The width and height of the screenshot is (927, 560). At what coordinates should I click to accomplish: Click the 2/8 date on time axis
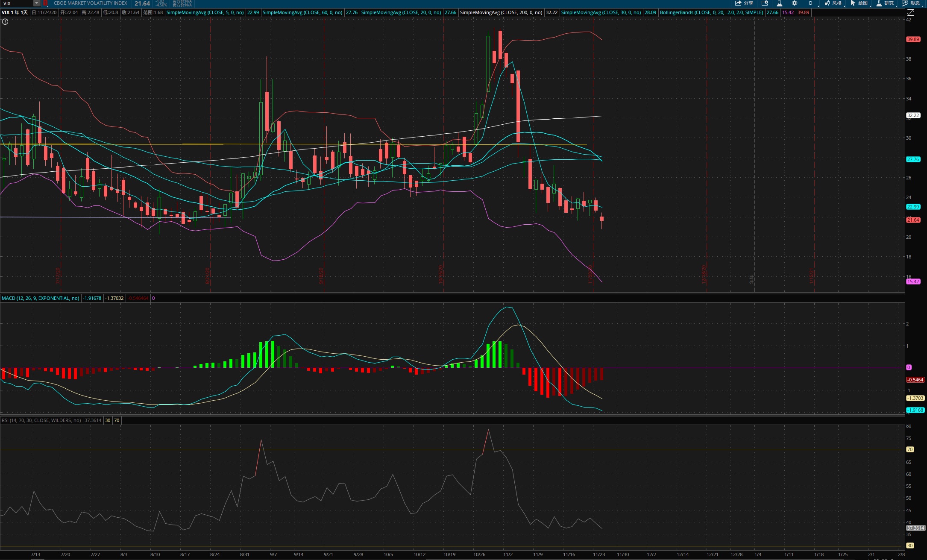pos(901,554)
